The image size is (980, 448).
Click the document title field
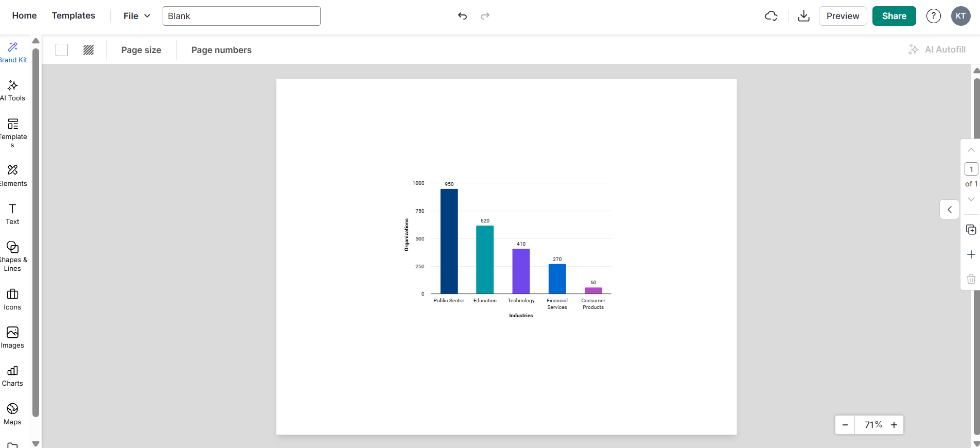[x=241, y=16]
